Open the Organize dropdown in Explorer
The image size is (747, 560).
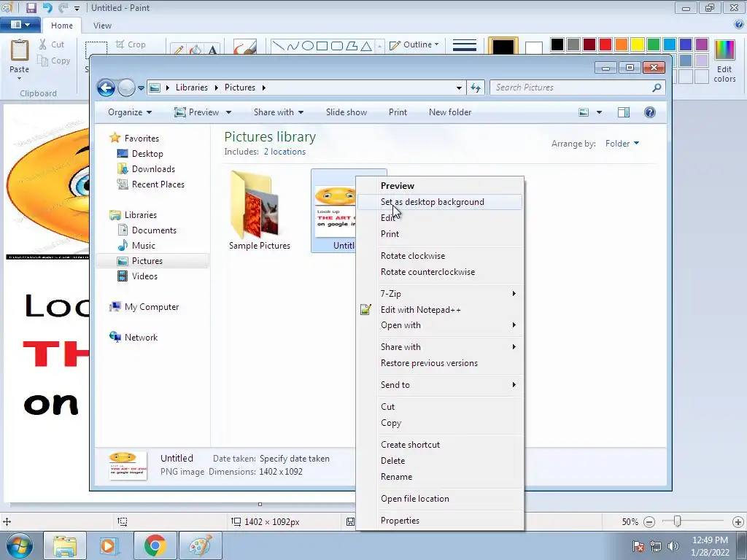[x=130, y=112]
